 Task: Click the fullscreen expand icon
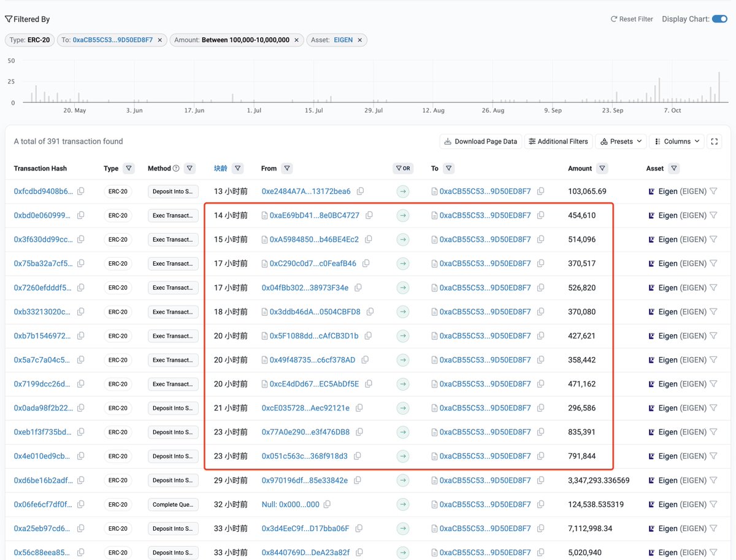coord(714,141)
